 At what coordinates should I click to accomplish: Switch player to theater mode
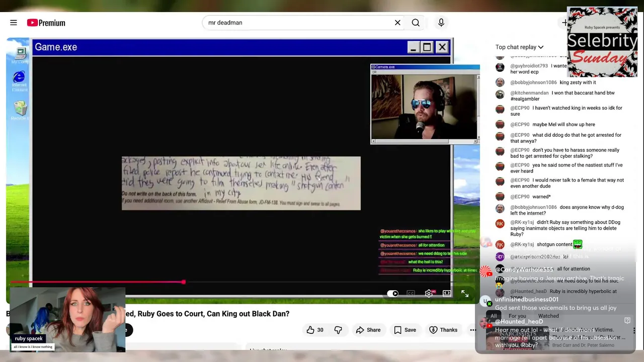(x=447, y=294)
